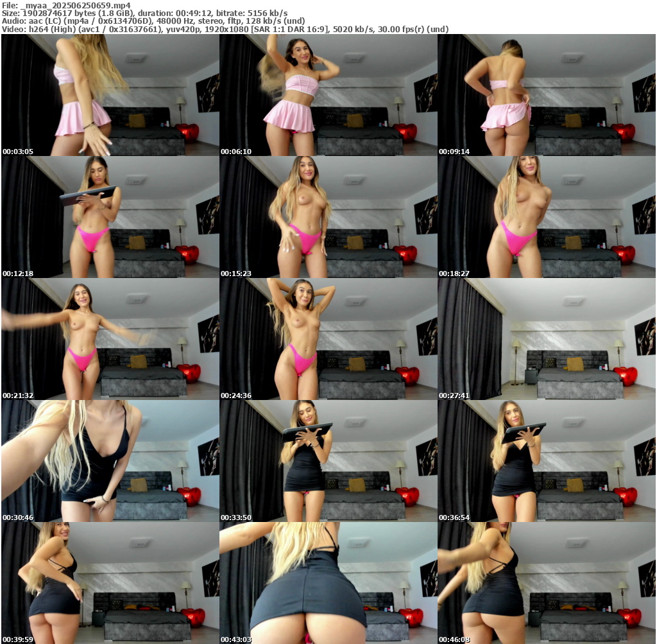Select the thumbnail labeled 00:18:27
The width and height of the screenshot is (657, 644).
(x=547, y=217)
